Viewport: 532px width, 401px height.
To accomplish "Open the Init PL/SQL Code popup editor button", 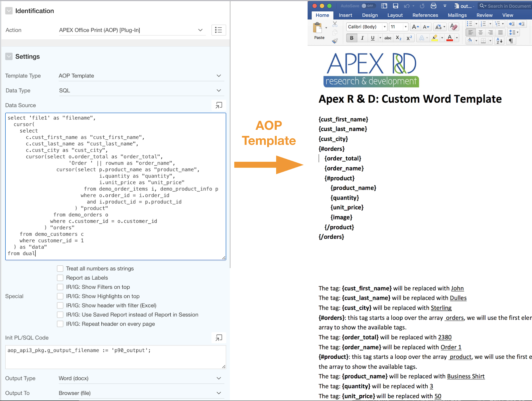I will [x=218, y=337].
